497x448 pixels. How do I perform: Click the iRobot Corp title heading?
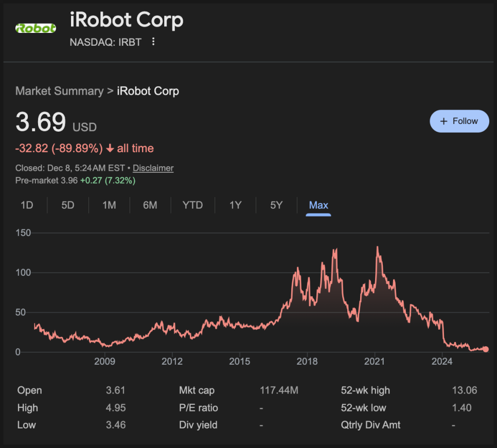tap(127, 21)
